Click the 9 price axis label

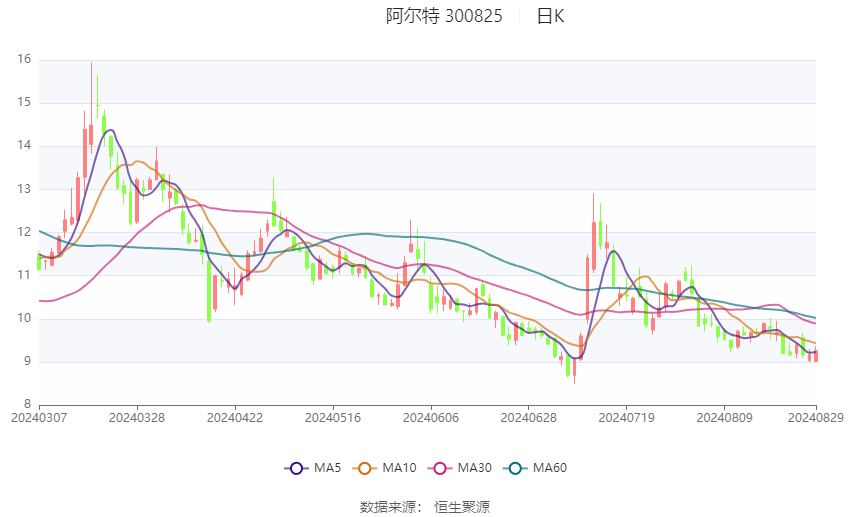pyautogui.click(x=27, y=361)
